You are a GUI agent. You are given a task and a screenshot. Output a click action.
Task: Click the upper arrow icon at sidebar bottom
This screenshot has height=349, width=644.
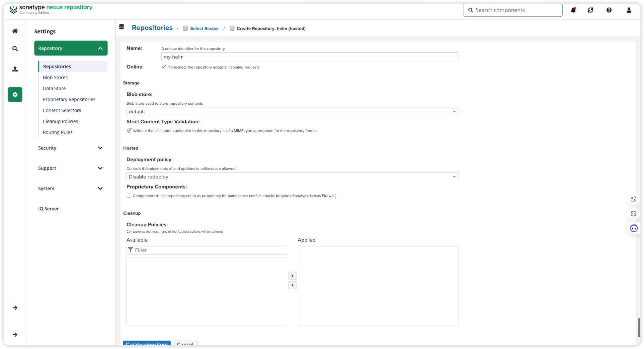tap(15, 308)
